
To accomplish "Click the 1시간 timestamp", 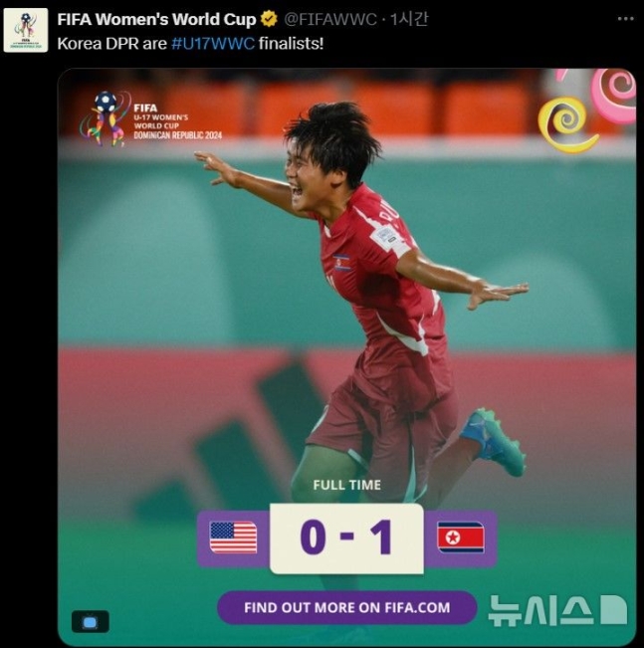I will pyautogui.click(x=409, y=19).
